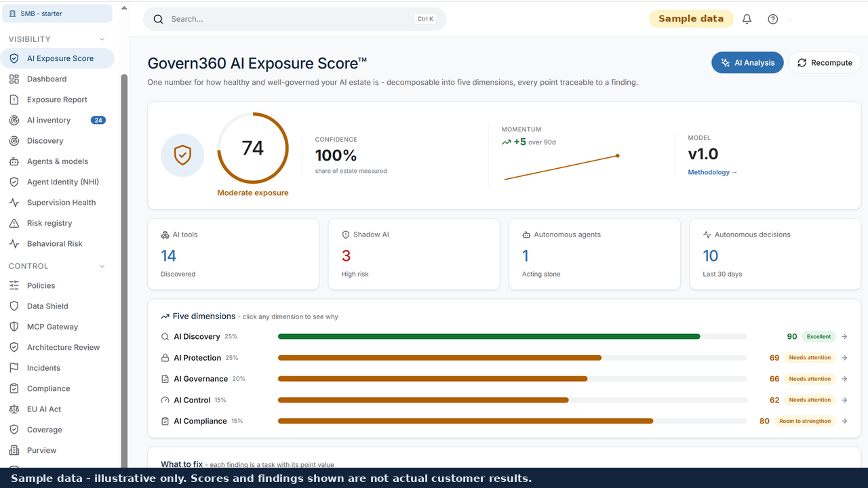Collapse the VISIBILITY section chevron
The height and width of the screenshot is (488, 868).
pyautogui.click(x=102, y=39)
